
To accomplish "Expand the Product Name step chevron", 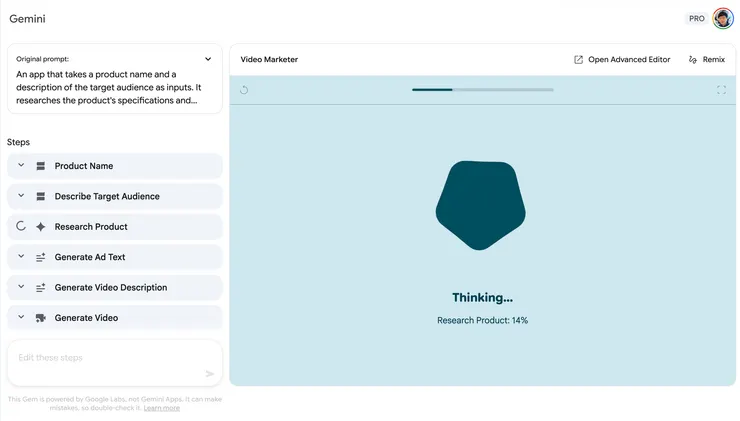I will pos(21,166).
